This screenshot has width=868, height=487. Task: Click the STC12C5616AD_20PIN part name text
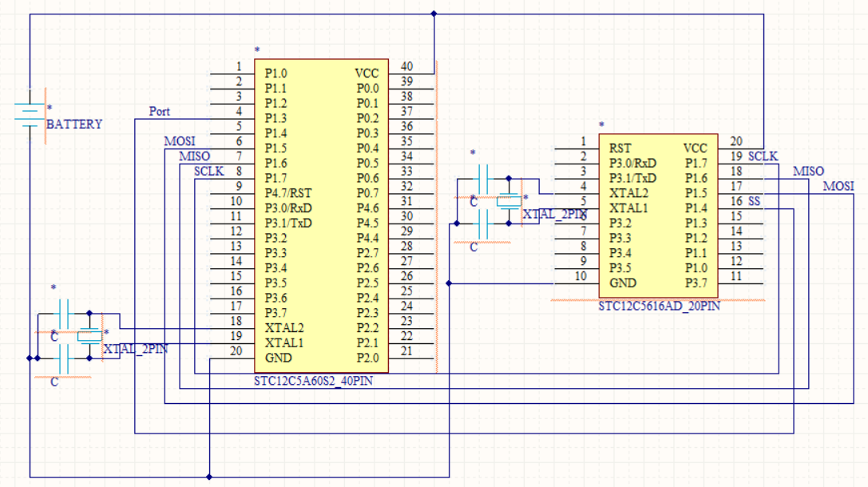pyautogui.click(x=659, y=306)
